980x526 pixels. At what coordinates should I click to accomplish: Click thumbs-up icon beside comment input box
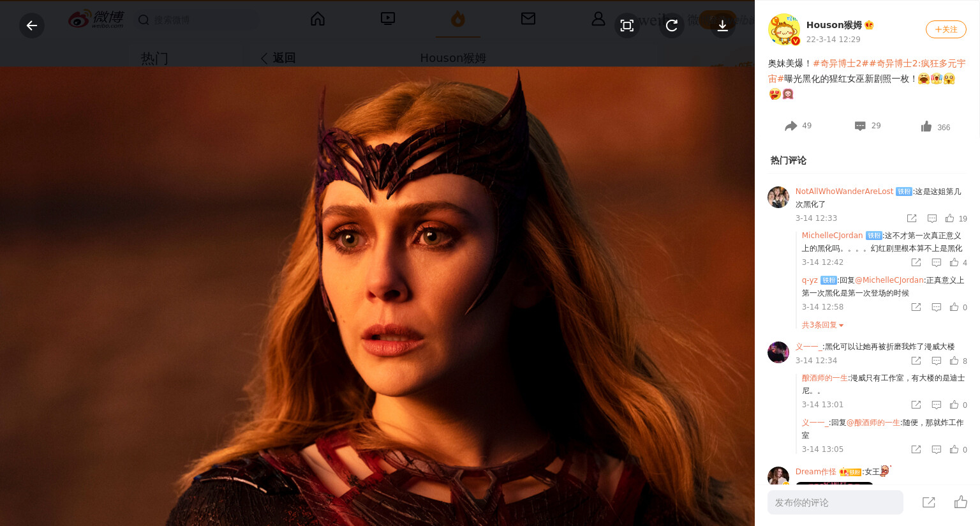(961, 502)
